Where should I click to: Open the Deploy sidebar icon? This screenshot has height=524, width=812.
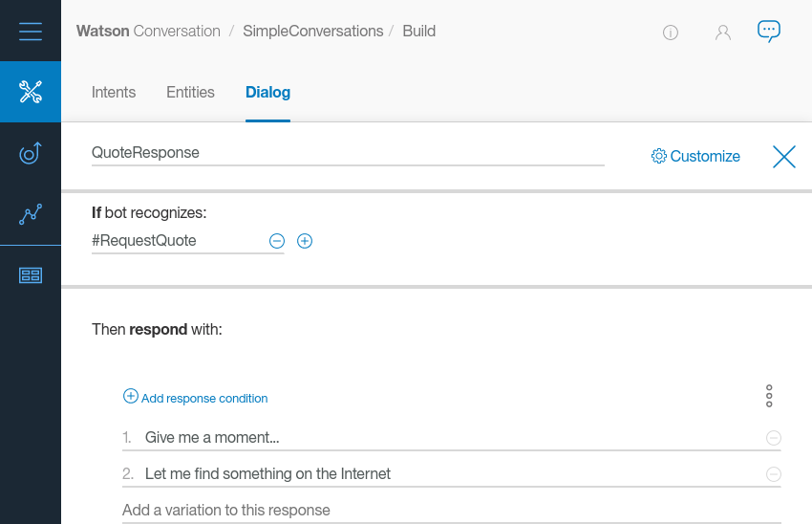click(31, 275)
